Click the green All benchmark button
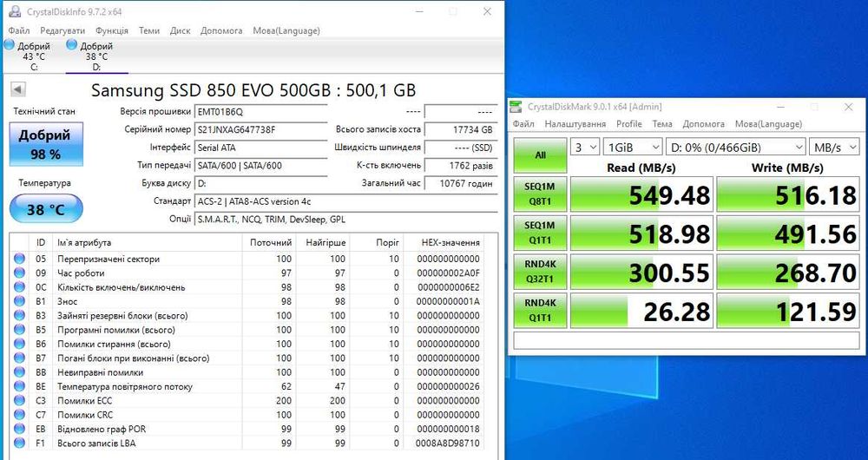 coord(540,155)
